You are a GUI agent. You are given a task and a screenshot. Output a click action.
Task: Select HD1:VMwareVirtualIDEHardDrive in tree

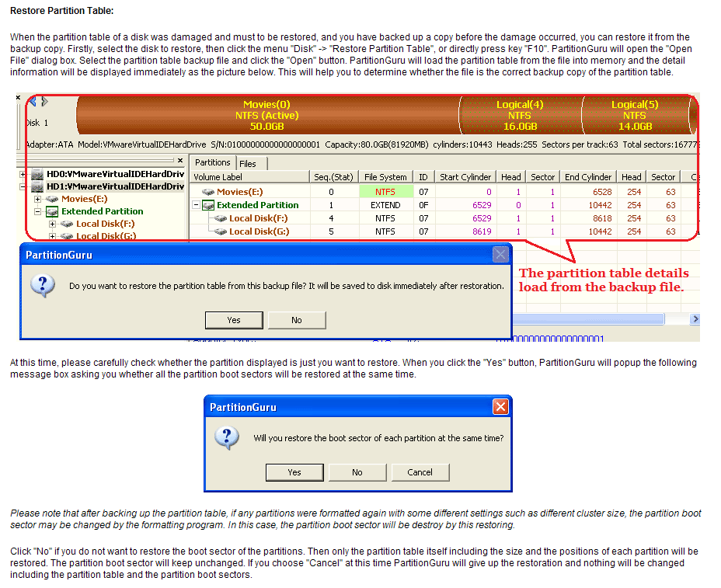[116, 186]
